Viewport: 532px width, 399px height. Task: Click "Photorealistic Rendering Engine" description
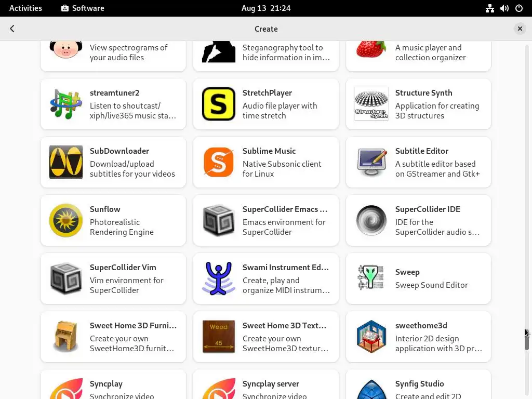tap(122, 227)
